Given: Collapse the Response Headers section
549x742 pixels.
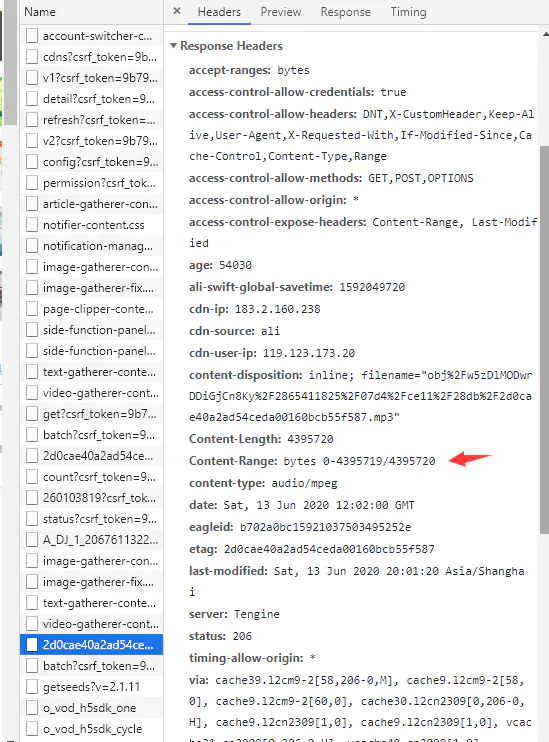Looking at the screenshot, I should point(173,46).
